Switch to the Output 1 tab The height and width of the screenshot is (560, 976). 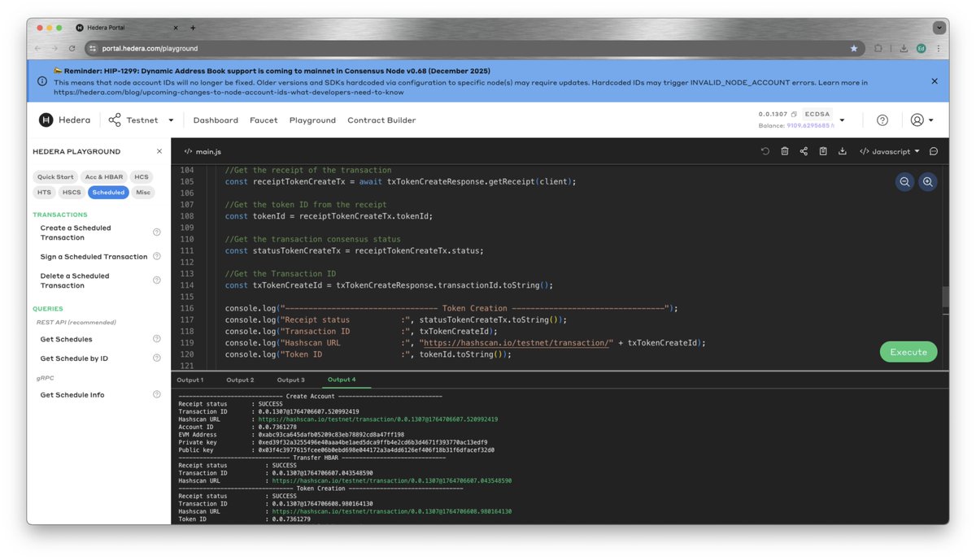tap(190, 380)
